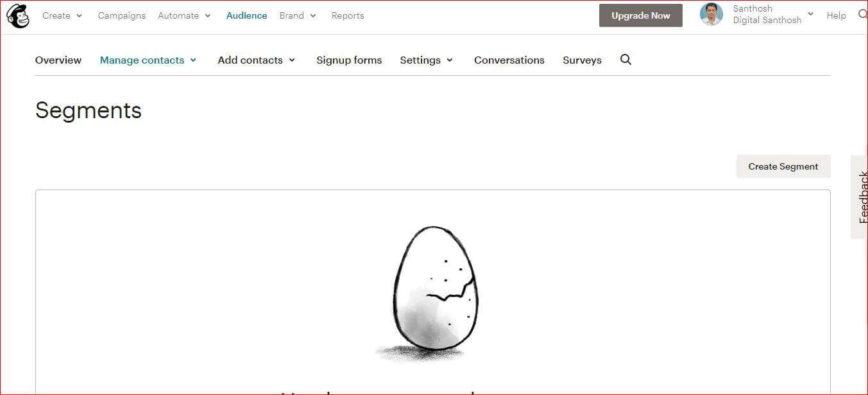Open the Santhosh account menu chevron
The image size is (868, 395).
[x=810, y=14]
